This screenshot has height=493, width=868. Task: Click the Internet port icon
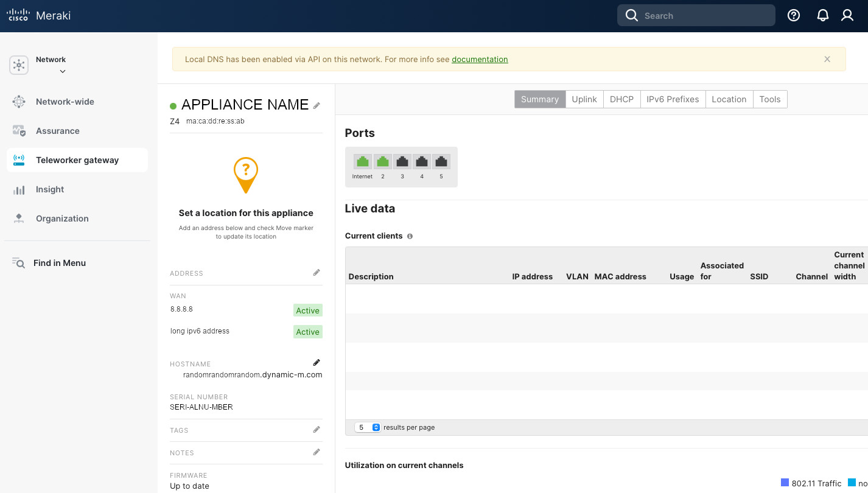coord(363,162)
